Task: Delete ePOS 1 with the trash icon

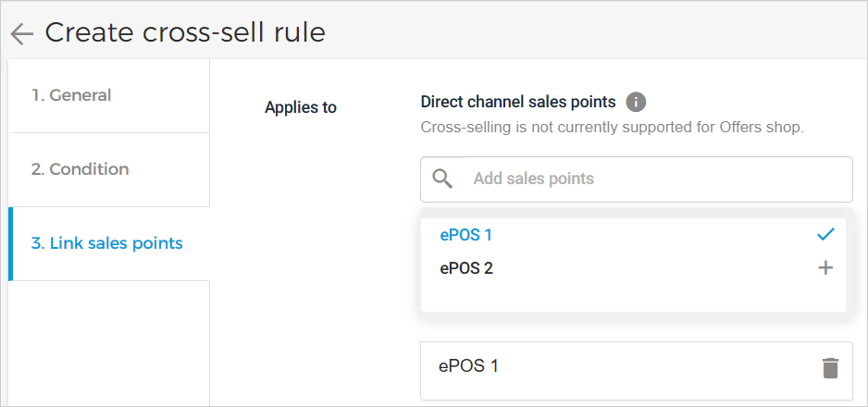Action: 830,367
